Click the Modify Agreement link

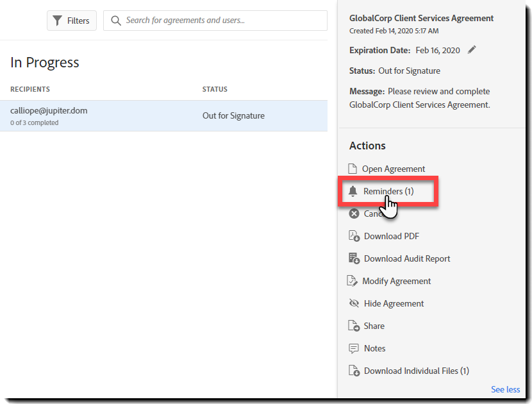click(396, 281)
